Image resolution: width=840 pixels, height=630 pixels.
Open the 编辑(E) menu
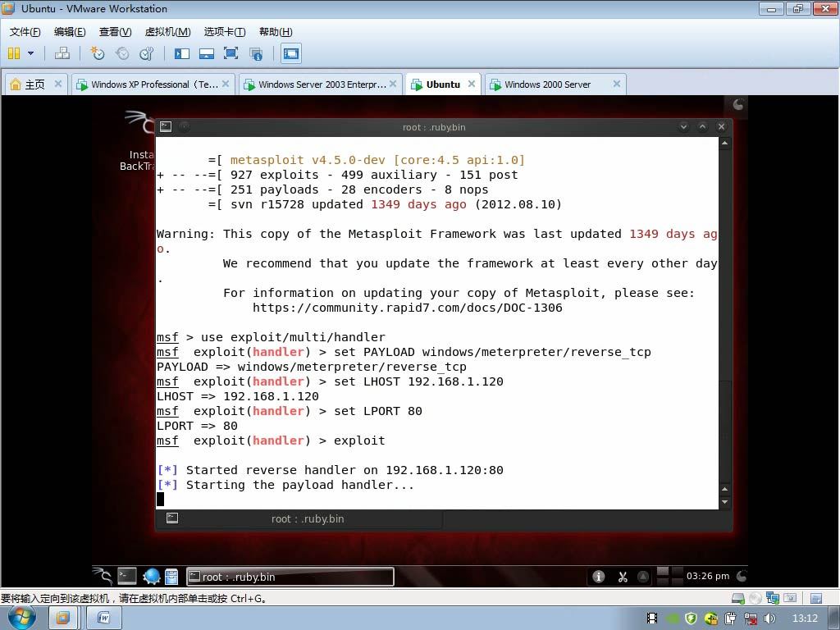tap(70, 32)
